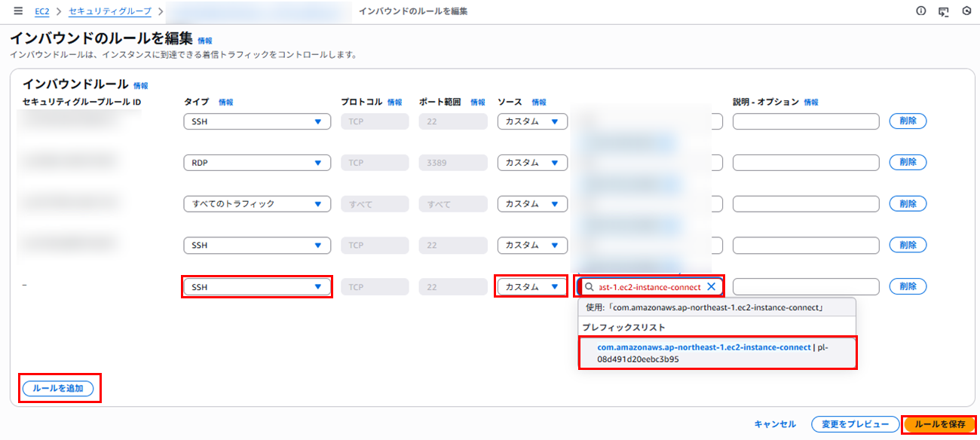The image size is (980, 440).
Task: Delete the RDP rule with 削除
Action: [x=908, y=163]
